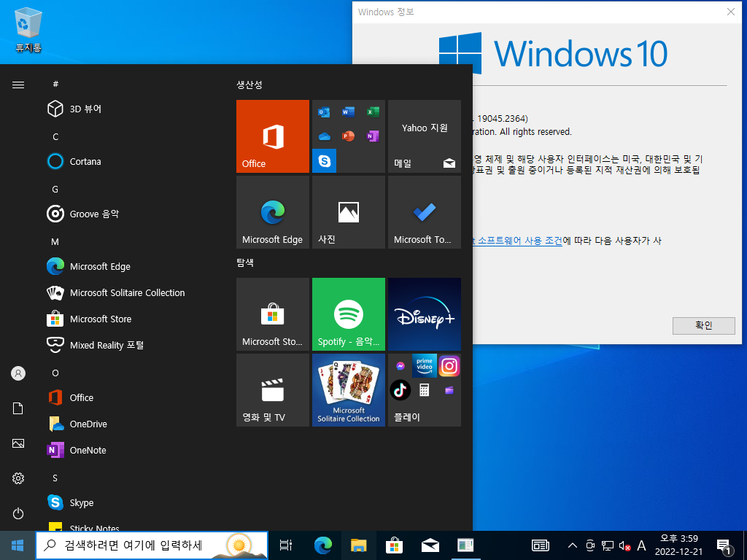Open PowerPoint icon in the Office folder tile

point(348,136)
